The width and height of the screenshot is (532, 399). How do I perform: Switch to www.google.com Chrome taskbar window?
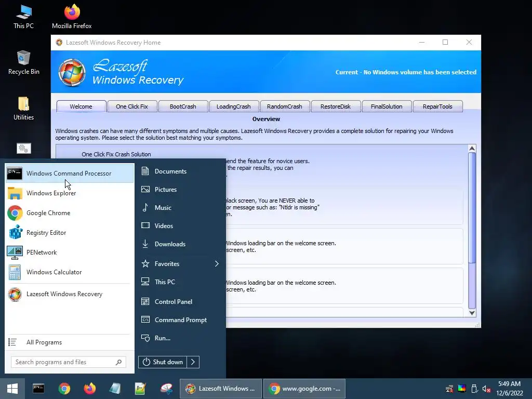(x=304, y=389)
